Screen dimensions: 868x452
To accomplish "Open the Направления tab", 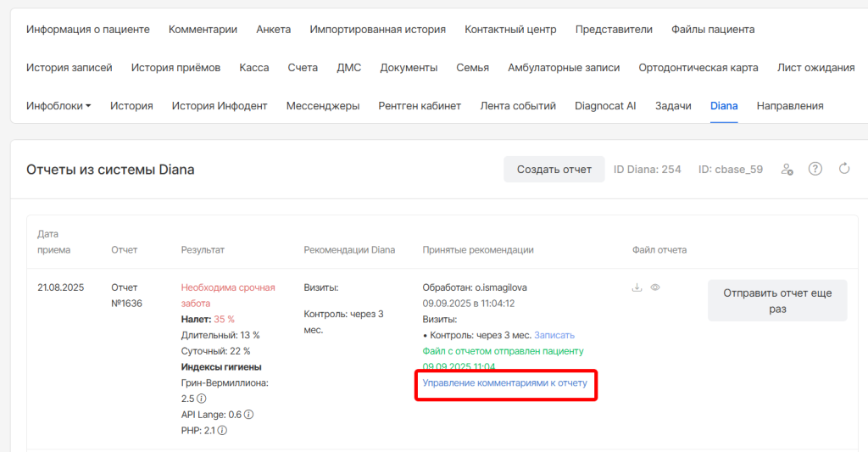I will coord(790,106).
